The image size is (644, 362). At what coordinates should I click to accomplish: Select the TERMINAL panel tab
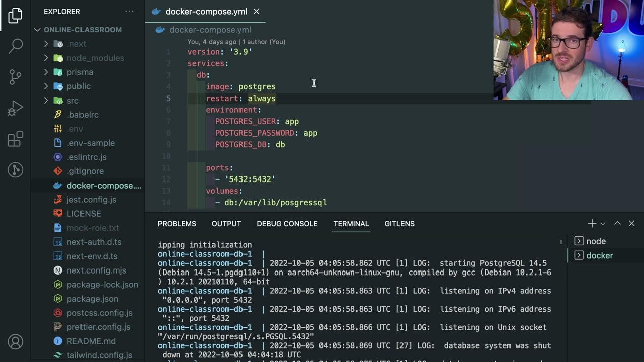[x=351, y=224]
